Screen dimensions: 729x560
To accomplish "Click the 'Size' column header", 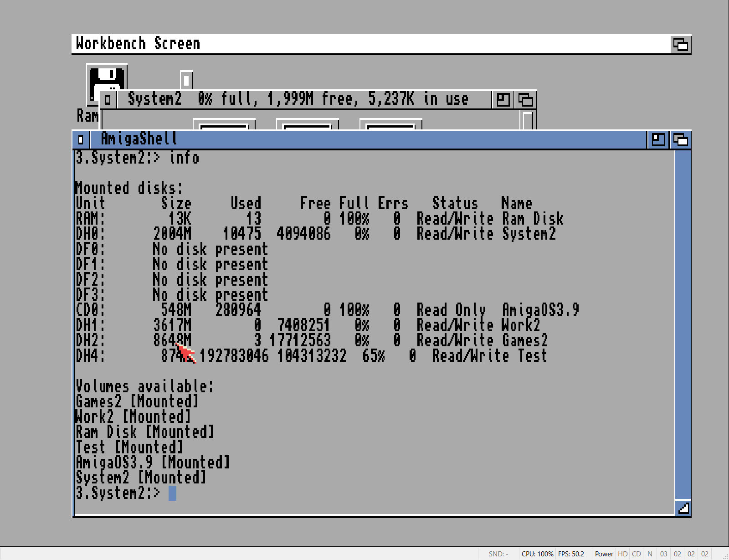I will pos(176,203).
